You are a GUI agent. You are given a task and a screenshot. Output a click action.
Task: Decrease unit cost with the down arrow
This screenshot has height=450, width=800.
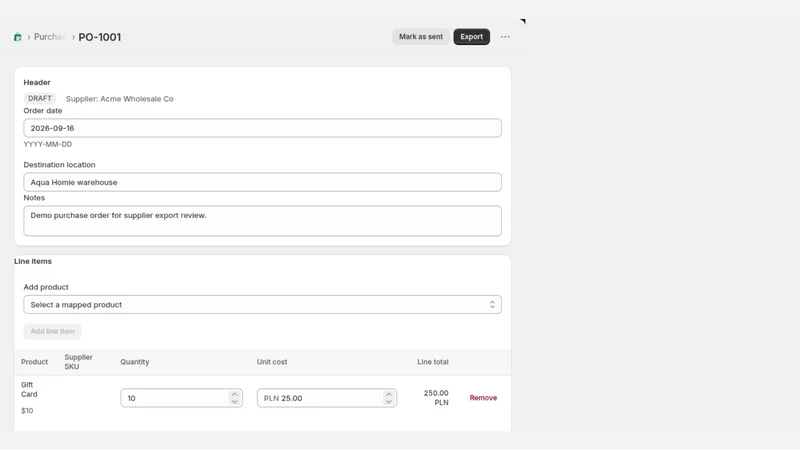click(389, 402)
